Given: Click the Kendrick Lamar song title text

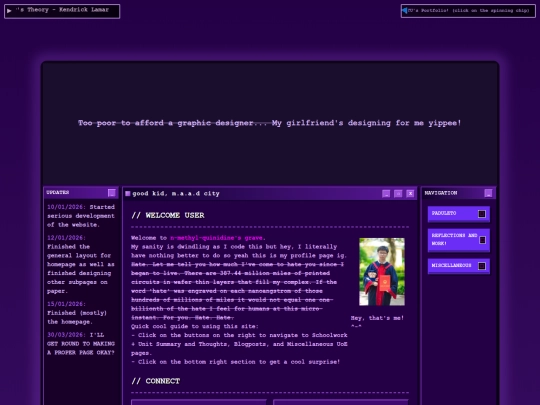Looking at the screenshot, I should 63,10.
